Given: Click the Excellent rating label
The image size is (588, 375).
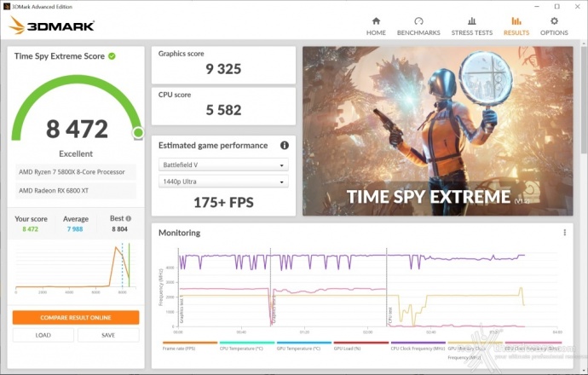Looking at the screenshot, I should pyautogui.click(x=76, y=153).
